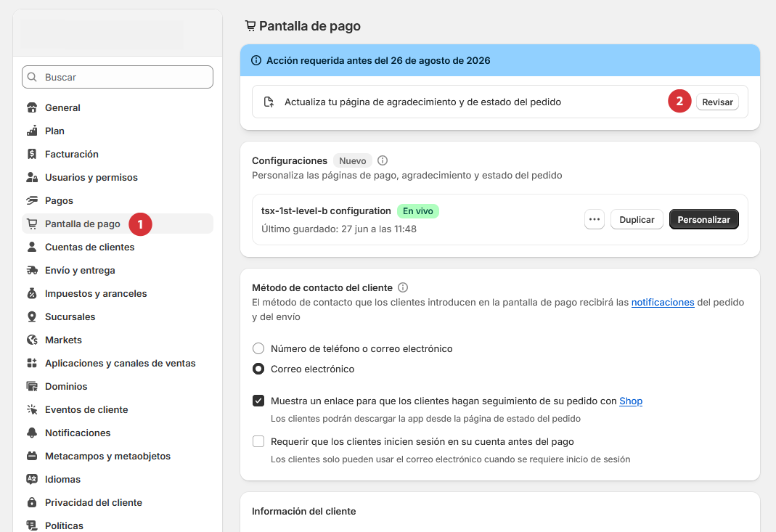Open Privacidad del cliente settings
The image size is (776, 532).
(93, 502)
